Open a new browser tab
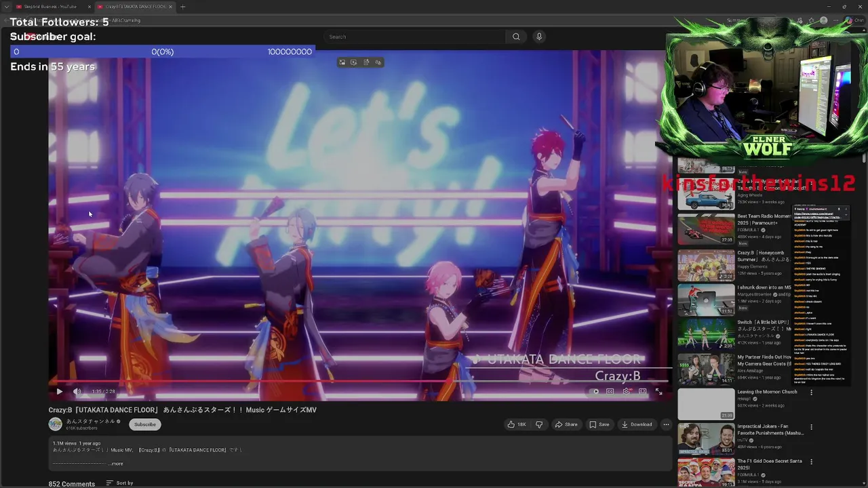This screenshot has height=488, width=868. coord(182,7)
